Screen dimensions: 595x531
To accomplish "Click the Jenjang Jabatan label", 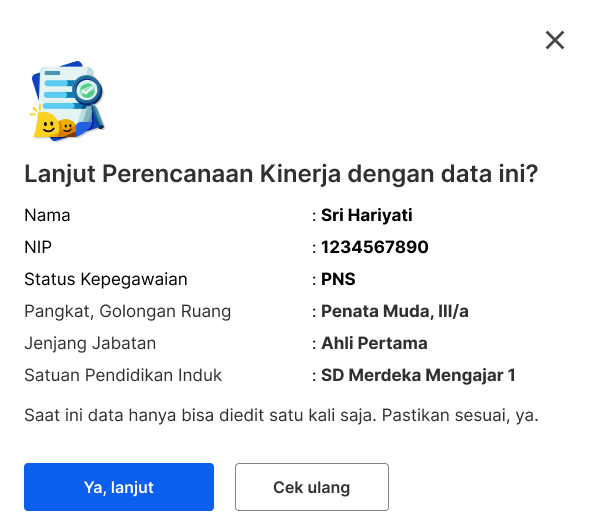I will [x=90, y=343].
